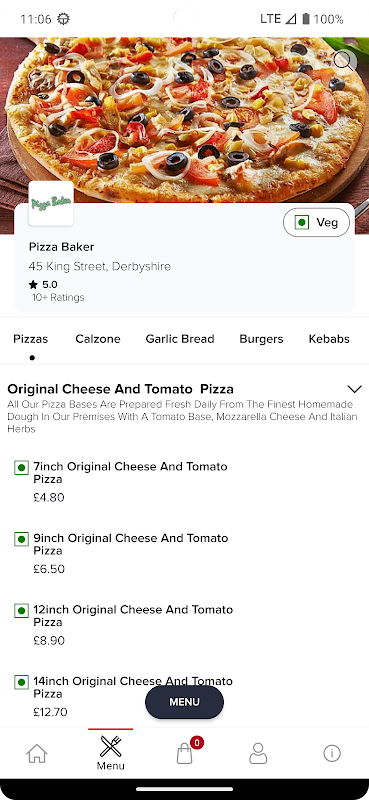Tap the star rating 5.0

click(x=43, y=285)
